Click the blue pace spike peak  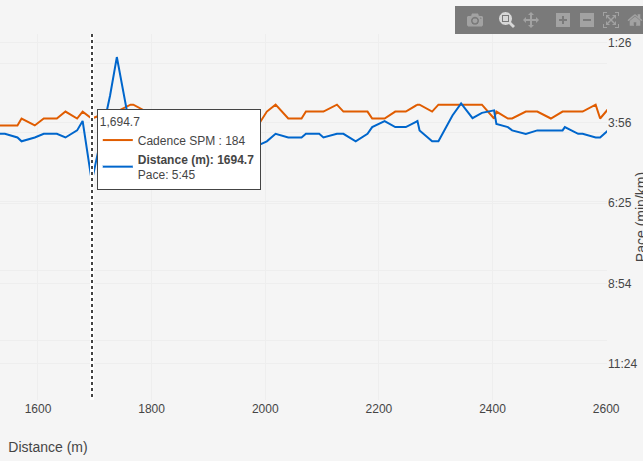tap(117, 58)
